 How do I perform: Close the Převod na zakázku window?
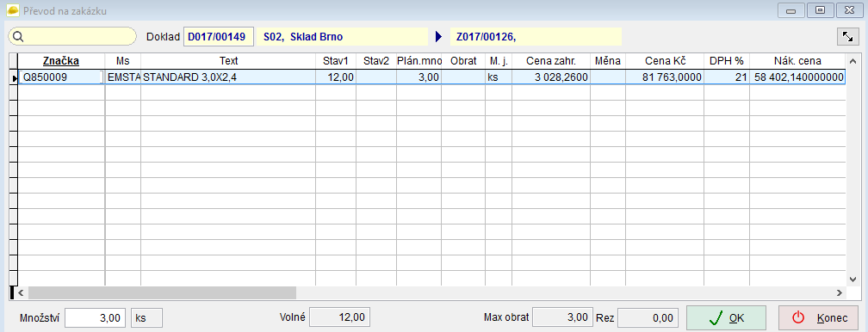(849, 10)
